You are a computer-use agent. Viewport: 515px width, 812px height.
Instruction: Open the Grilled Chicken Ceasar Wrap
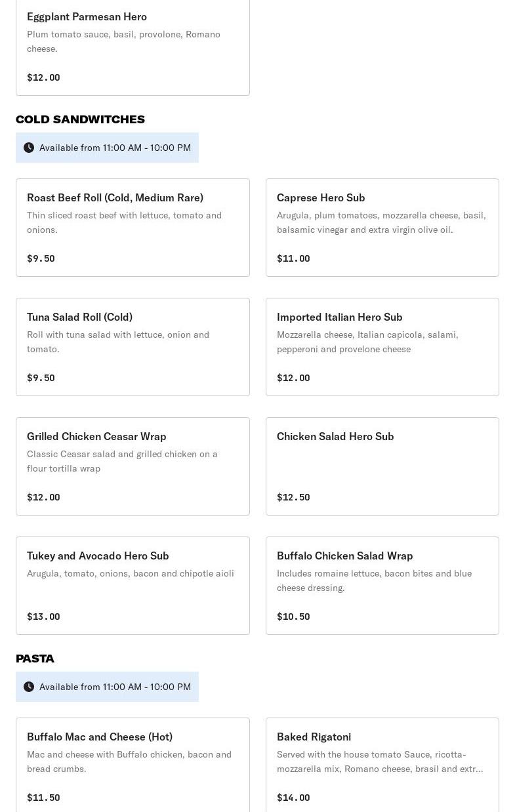point(133,466)
